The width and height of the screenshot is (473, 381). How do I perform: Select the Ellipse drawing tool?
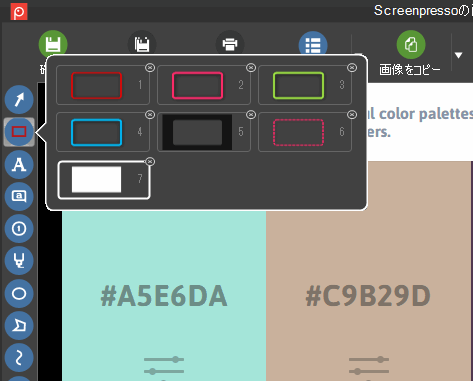pyautogui.click(x=19, y=293)
